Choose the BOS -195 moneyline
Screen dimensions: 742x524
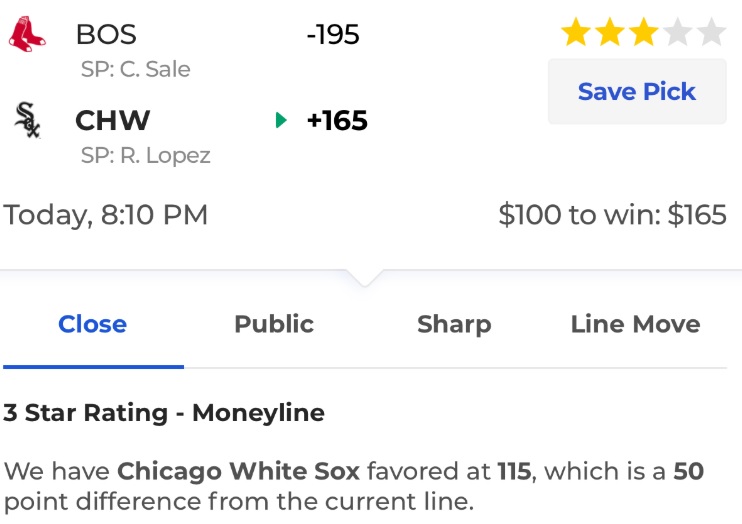click(x=333, y=35)
